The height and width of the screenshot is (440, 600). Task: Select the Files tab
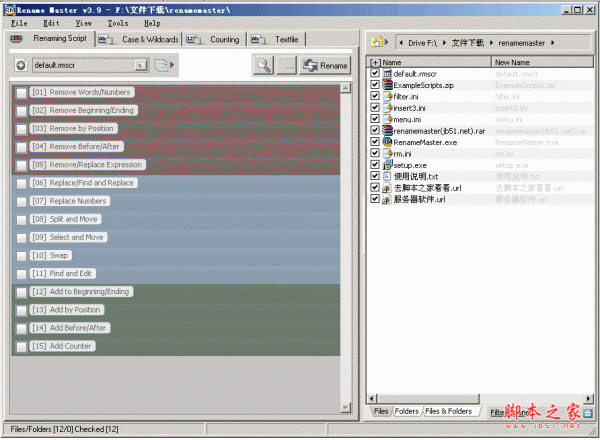381,411
